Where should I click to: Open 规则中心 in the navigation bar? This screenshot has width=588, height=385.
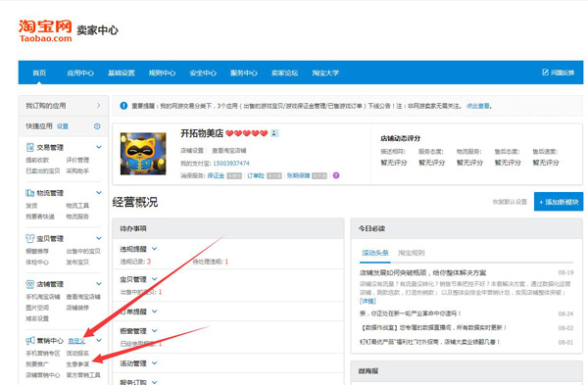(x=162, y=72)
